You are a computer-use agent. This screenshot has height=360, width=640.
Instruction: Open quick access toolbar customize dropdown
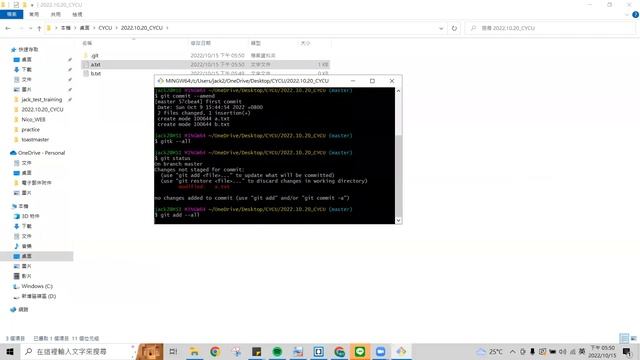[x=32, y=5]
